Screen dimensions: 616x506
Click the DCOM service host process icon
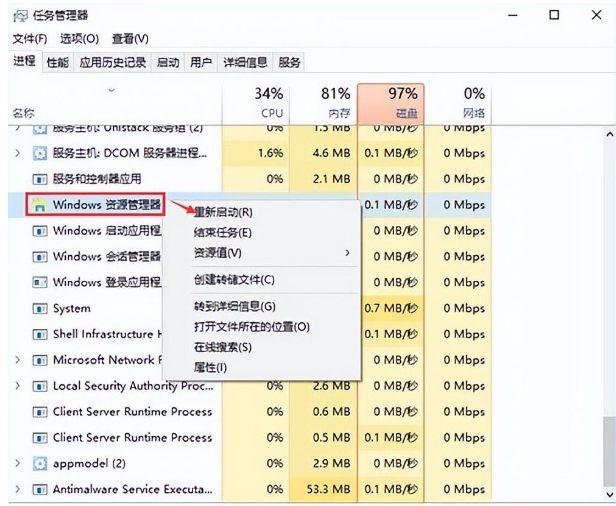click(40, 153)
